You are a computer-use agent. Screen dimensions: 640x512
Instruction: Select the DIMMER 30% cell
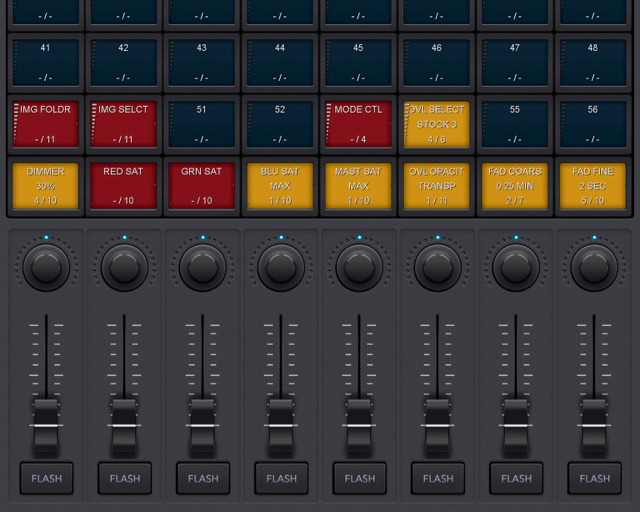pyautogui.click(x=46, y=186)
